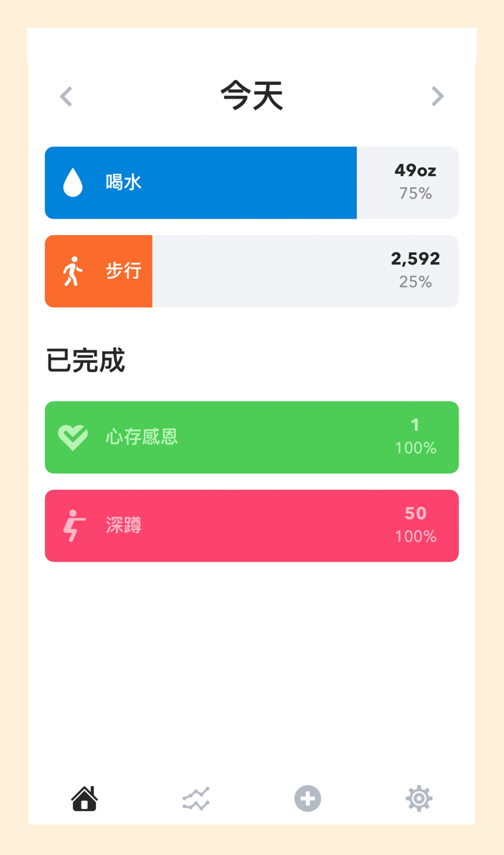Go to the next day arrow
Screen dimensions: 504x855
[438, 97]
